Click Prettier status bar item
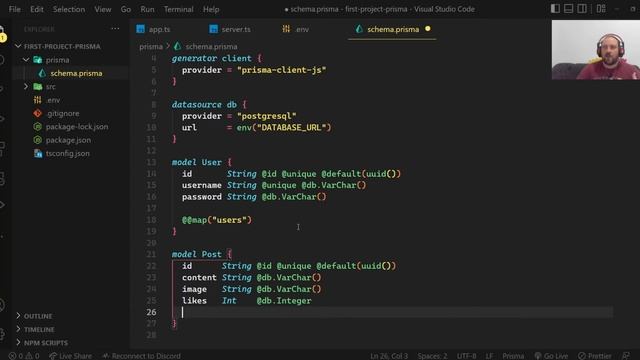640x360 pixels. 595,356
